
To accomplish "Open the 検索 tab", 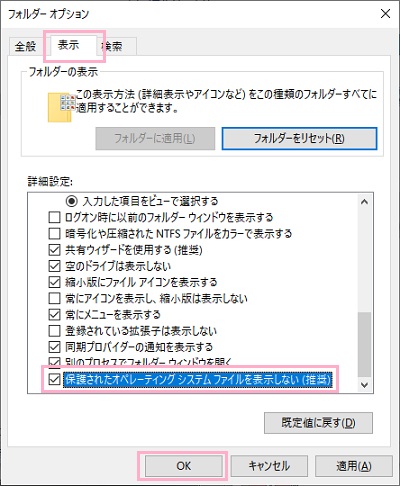I will click(114, 46).
